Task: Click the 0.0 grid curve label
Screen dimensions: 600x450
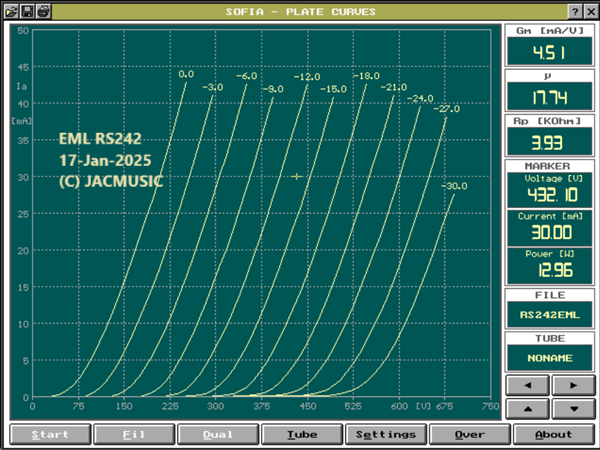Action: click(186, 74)
